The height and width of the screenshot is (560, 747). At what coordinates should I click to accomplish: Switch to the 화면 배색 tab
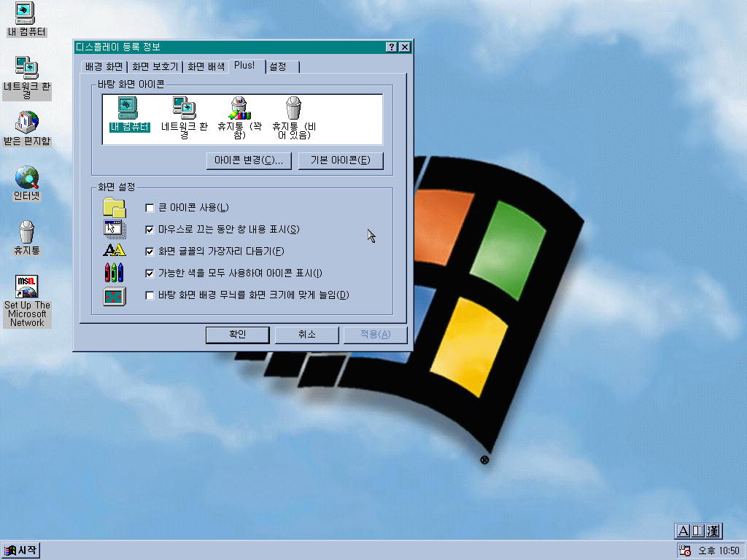pyautogui.click(x=206, y=66)
